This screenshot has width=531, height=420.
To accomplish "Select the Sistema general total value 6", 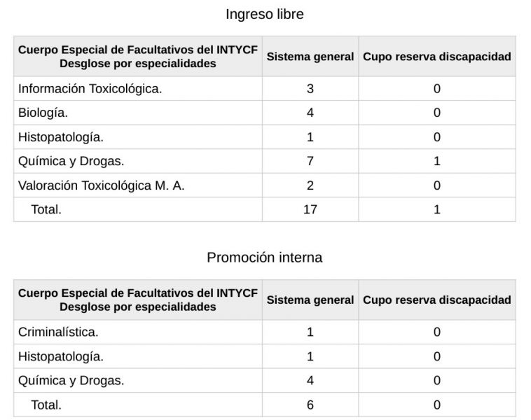I will point(310,405).
